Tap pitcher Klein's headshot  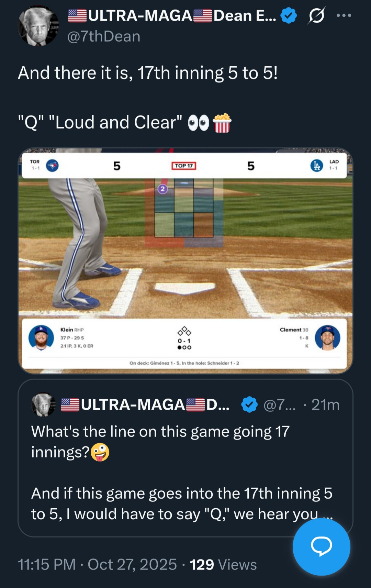[41, 337]
